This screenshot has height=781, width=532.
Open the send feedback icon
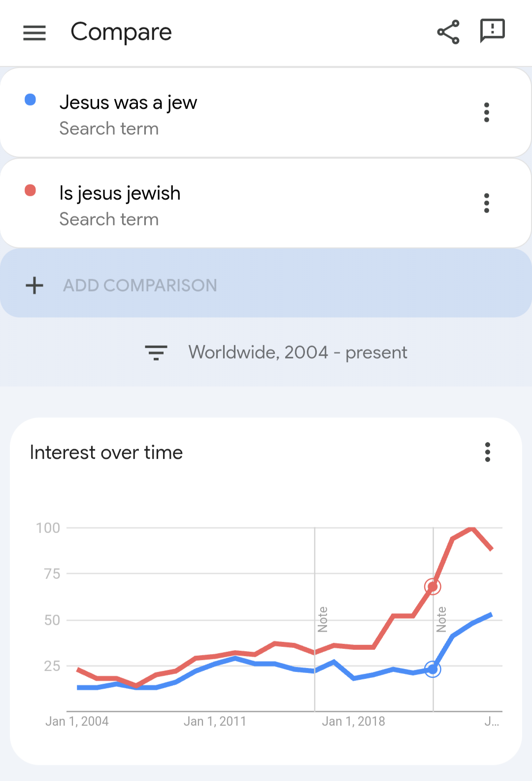pyautogui.click(x=492, y=31)
